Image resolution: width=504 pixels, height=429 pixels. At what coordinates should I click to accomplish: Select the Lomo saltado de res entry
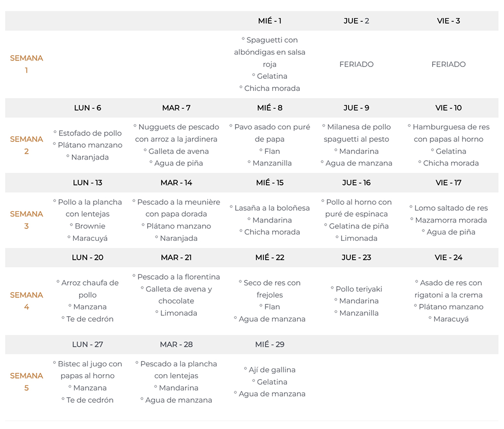451,208
